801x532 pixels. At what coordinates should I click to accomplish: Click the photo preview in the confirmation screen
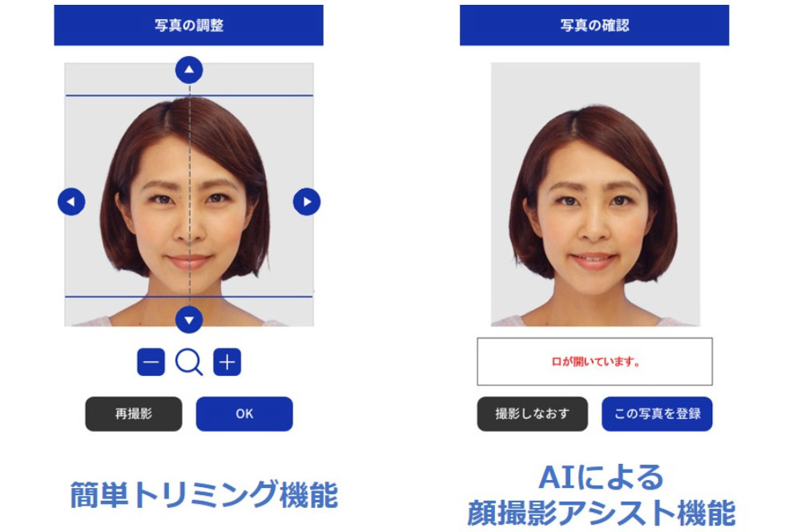pos(596,194)
